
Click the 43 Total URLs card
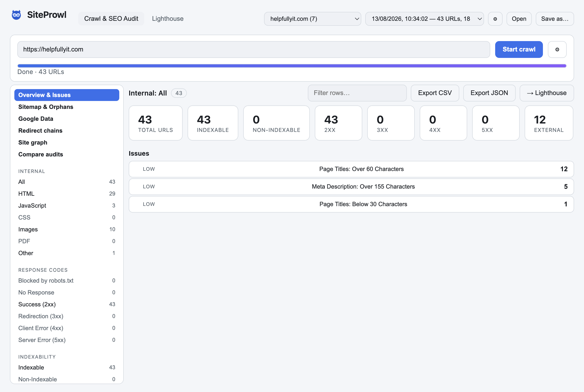tap(155, 123)
